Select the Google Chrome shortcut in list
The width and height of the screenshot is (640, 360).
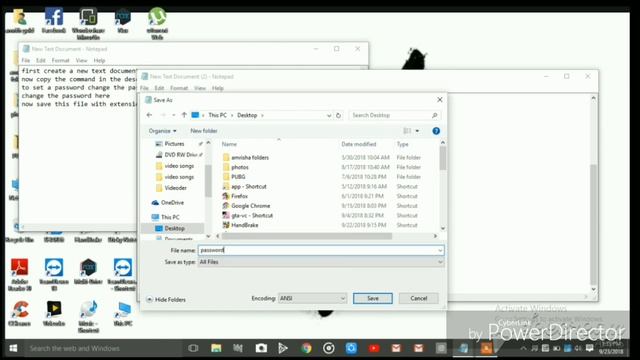click(250, 206)
